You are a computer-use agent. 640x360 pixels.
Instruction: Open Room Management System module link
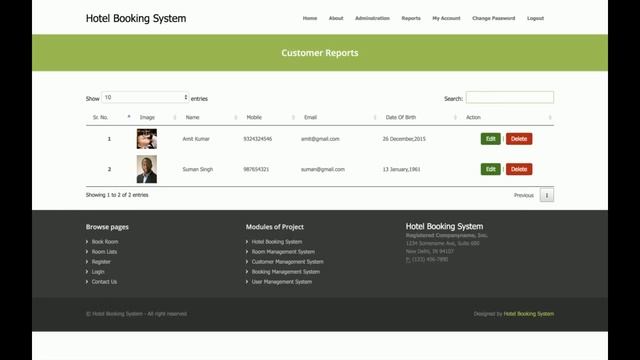pos(283,252)
